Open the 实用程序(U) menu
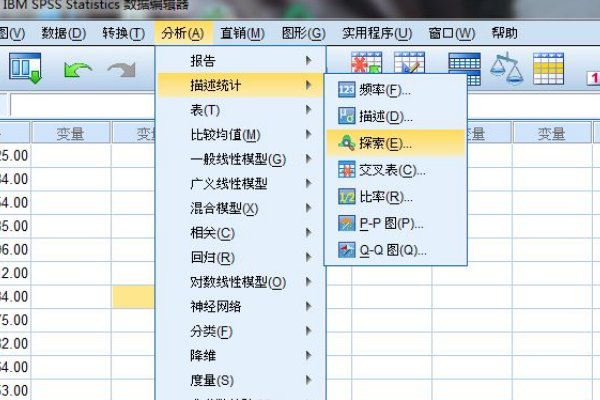600x400 pixels. (x=377, y=33)
